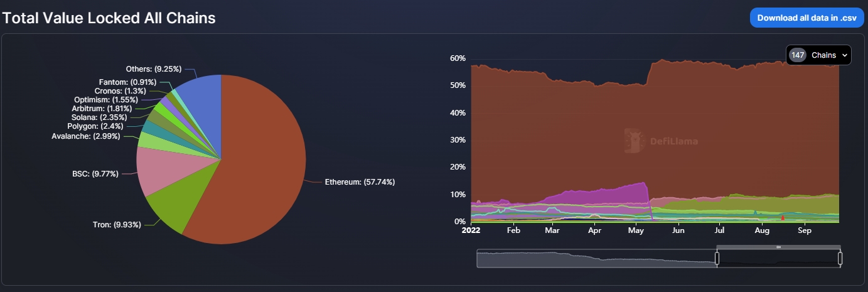Image resolution: width=868 pixels, height=292 pixels.
Task: Click the Others: (9.25%) label
Action: pos(153,69)
